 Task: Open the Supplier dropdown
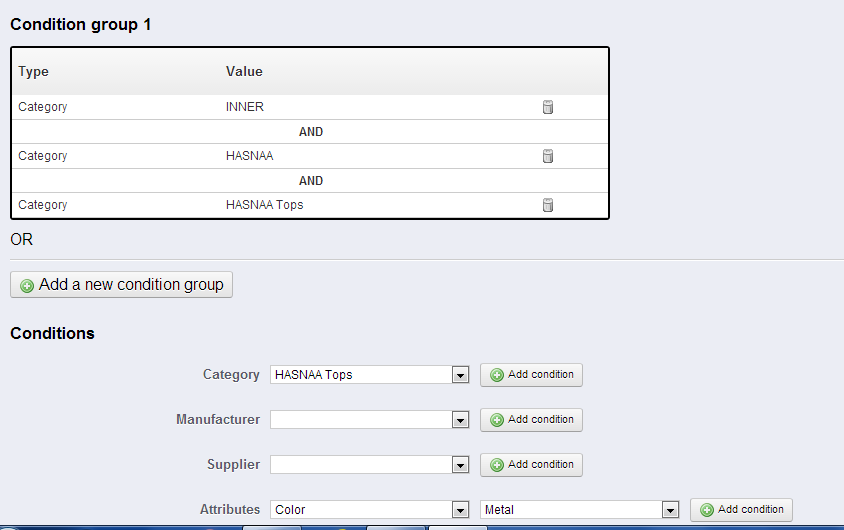click(369, 464)
